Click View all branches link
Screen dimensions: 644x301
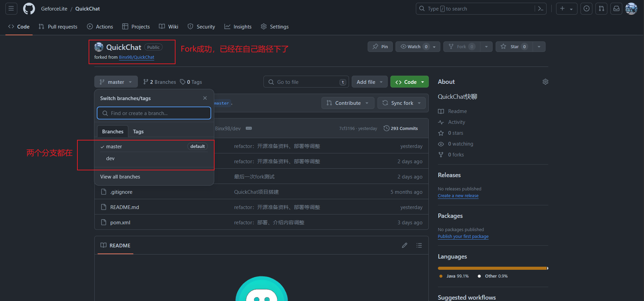pyautogui.click(x=120, y=177)
